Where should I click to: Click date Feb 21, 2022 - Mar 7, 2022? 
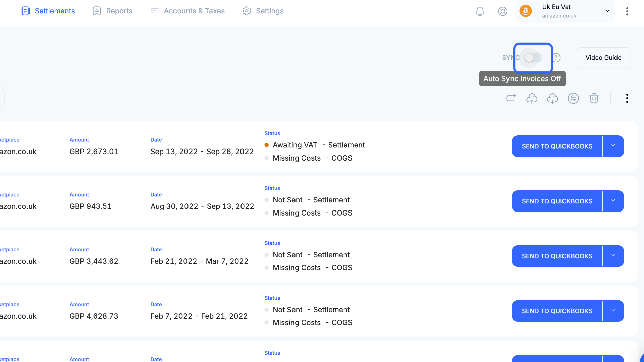coord(199,261)
